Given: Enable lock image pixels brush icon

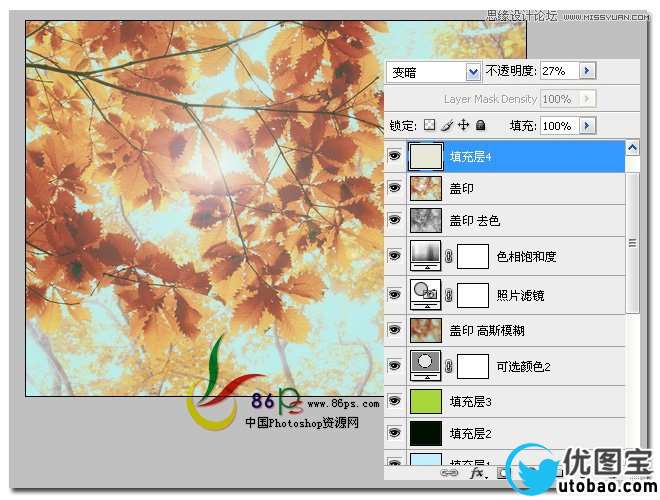Looking at the screenshot, I should tap(447, 125).
